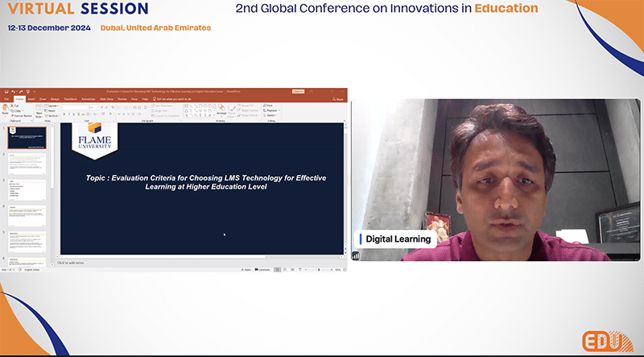The image size is (644, 357).
Task: Apply bold formatting
Action: click(x=64, y=114)
